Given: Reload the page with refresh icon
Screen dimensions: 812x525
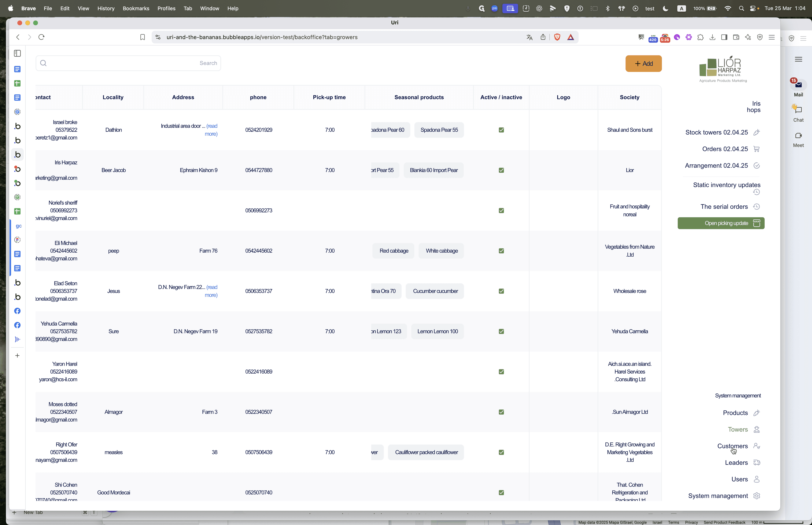Looking at the screenshot, I should tap(41, 37).
